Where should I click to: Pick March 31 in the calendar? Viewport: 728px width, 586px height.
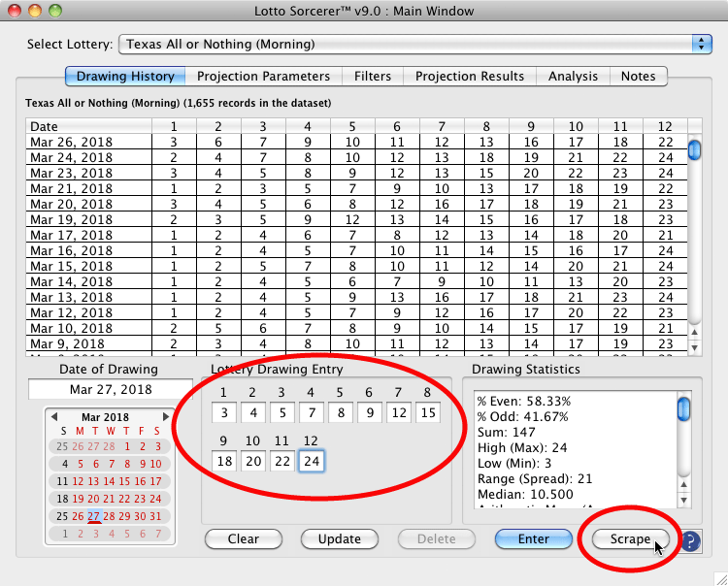(155, 516)
